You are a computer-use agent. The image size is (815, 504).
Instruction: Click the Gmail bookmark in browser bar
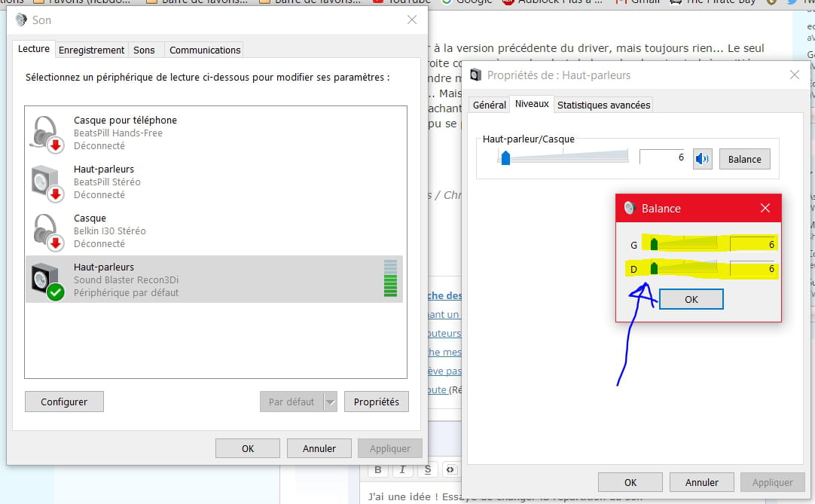(x=638, y=2)
